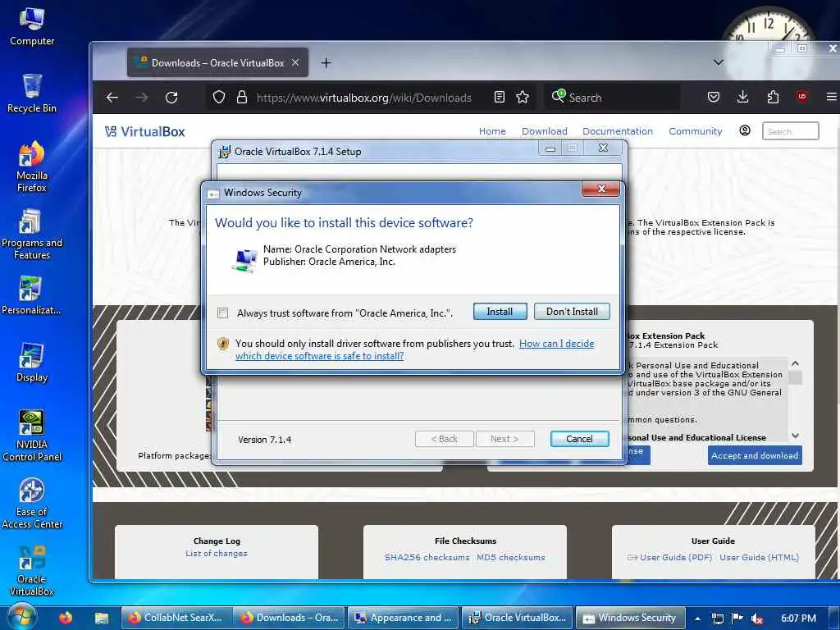840x630 pixels.
Task: Click the Install button in Windows Security
Action: pos(500,311)
